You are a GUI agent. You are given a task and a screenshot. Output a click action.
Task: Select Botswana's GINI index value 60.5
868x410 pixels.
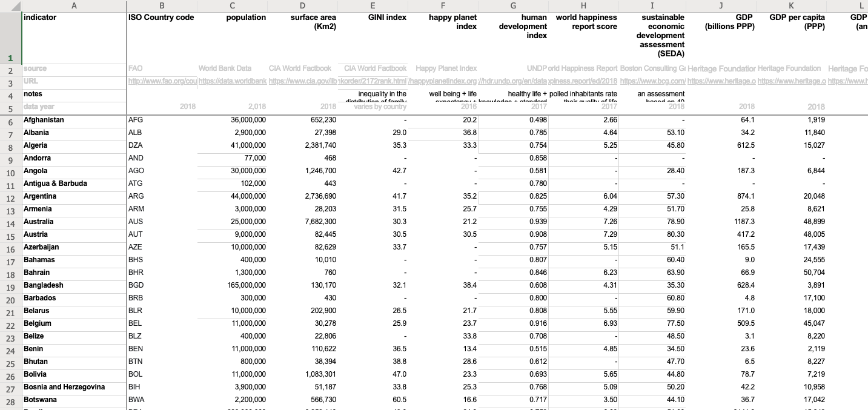click(x=373, y=400)
